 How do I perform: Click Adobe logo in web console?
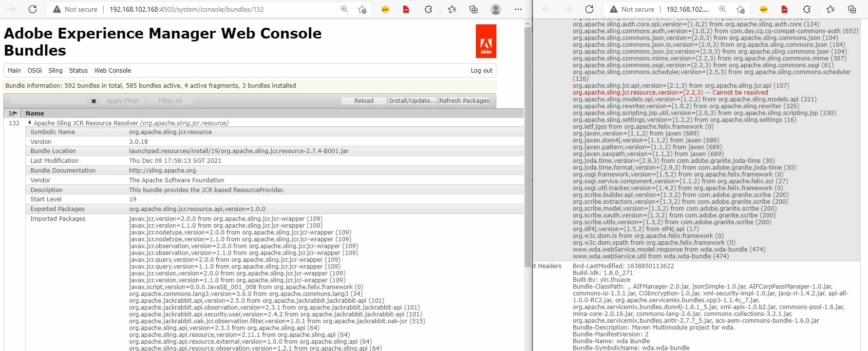(x=486, y=41)
